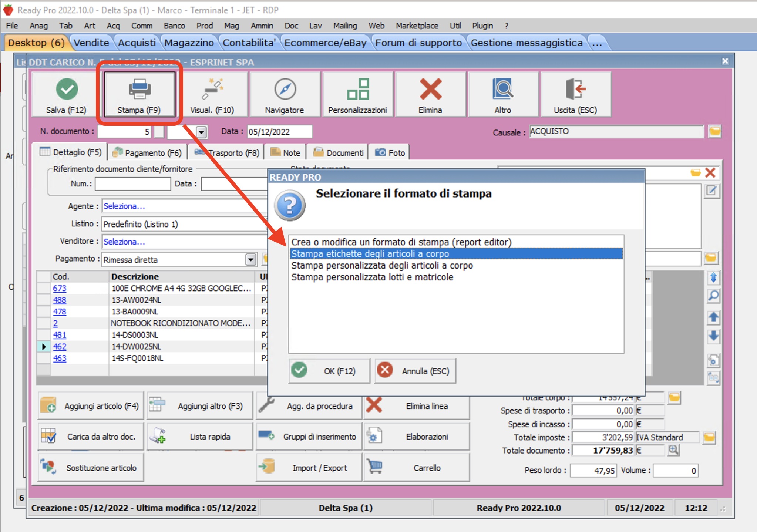Click the Venditore Seleziona... link
757x532 pixels.
[x=124, y=242]
